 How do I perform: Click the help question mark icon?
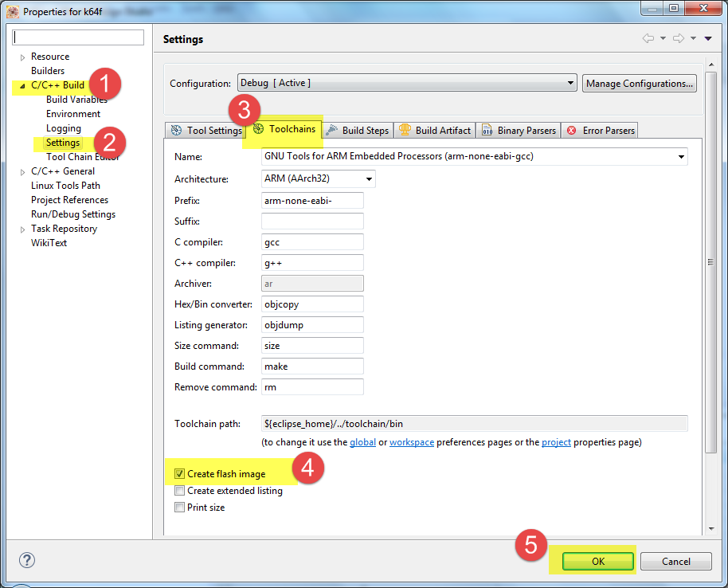pos(27,560)
